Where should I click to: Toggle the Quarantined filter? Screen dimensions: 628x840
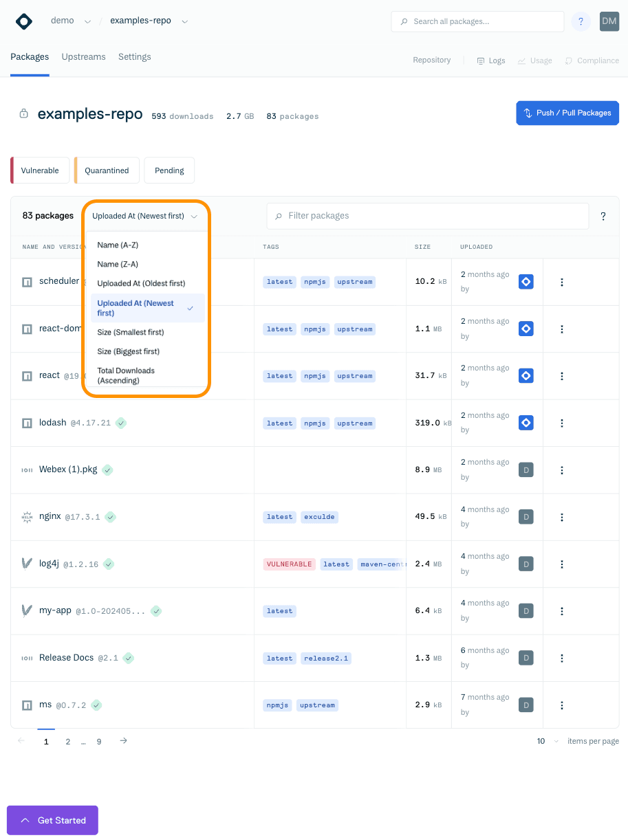coord(107,170)
